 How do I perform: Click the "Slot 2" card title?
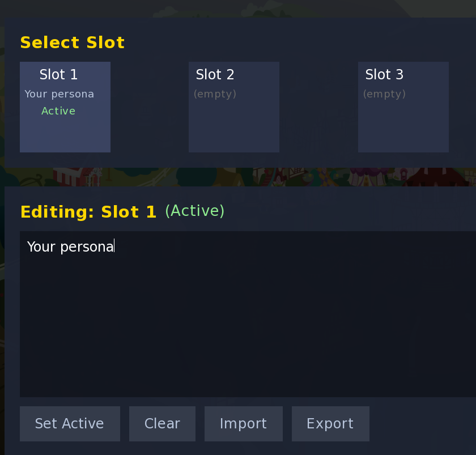click(x=215, y=75)
